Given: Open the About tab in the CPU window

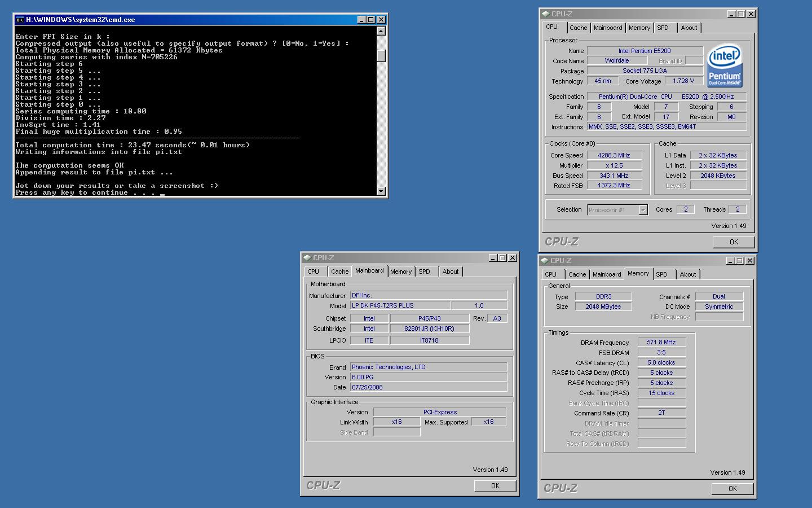Looking at the screenshot, I should 689,28.
